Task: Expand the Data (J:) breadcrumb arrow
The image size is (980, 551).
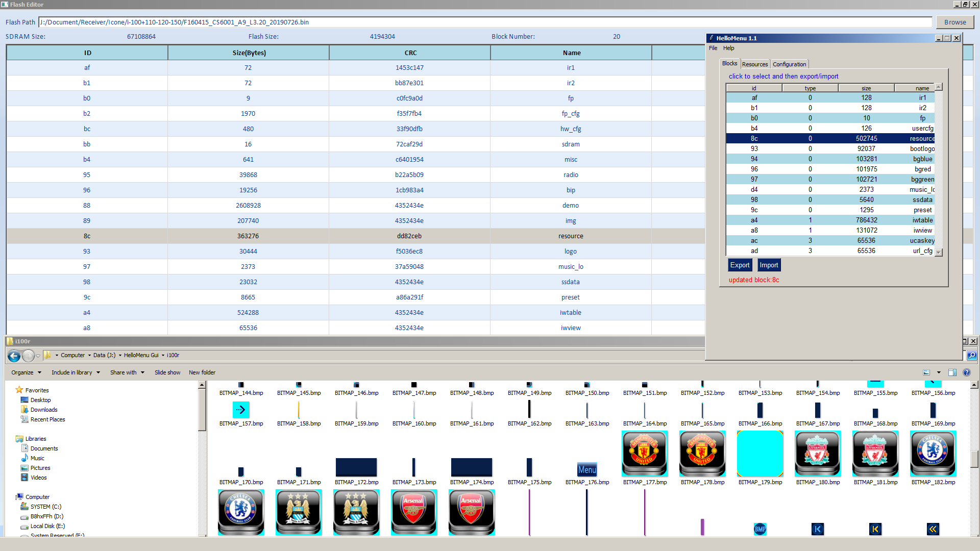Action: tap(120, 356)
